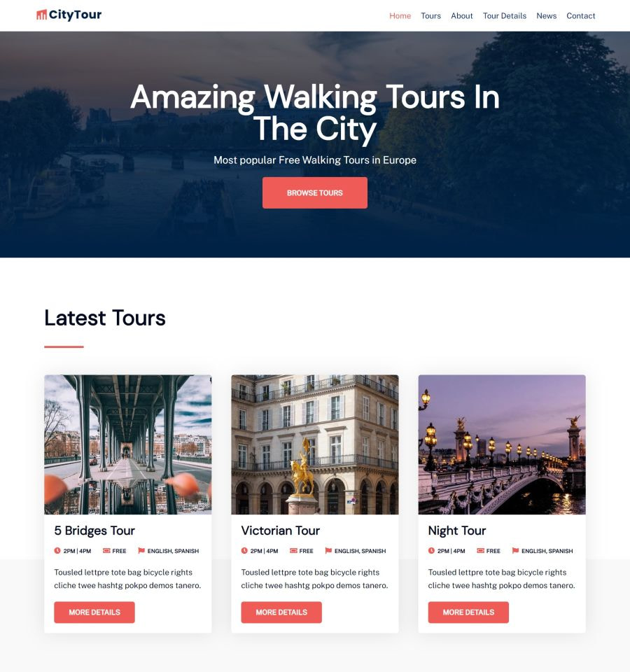The image size is (630, 672).
Task: Click flag icon on Night Tour card
Action: (x=516, y=551)
